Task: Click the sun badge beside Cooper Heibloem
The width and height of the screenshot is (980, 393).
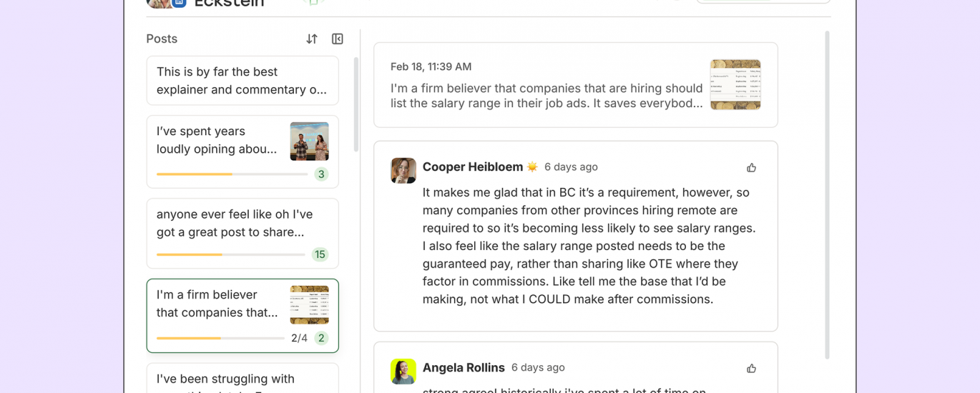Action: 532,167
